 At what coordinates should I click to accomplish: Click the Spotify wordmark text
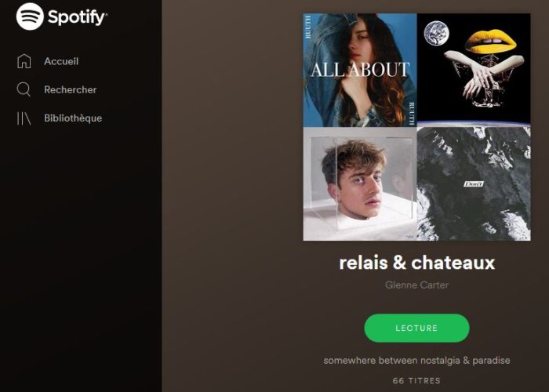pos(78,17)
